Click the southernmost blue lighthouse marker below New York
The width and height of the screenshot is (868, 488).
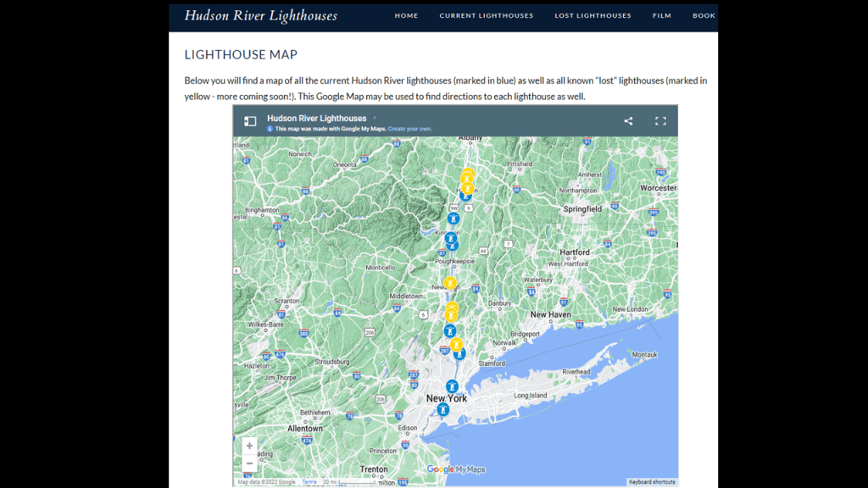442,409
